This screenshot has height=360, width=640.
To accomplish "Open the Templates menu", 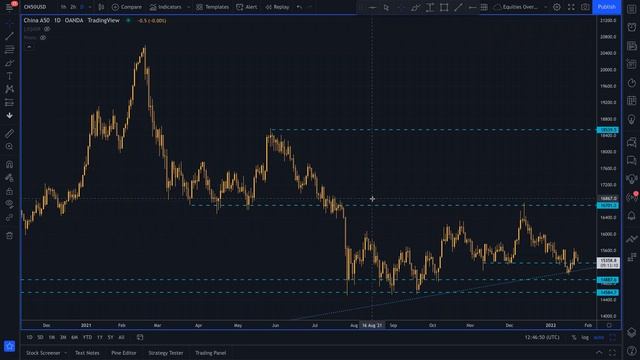I will pos(212,7).
